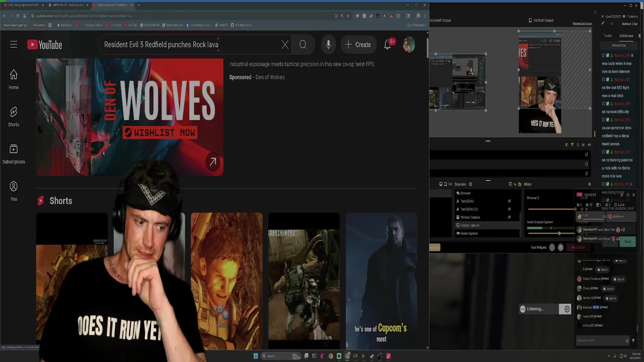
Task: Open the You section in YouTube sidebar
Action: click(14, 191)
